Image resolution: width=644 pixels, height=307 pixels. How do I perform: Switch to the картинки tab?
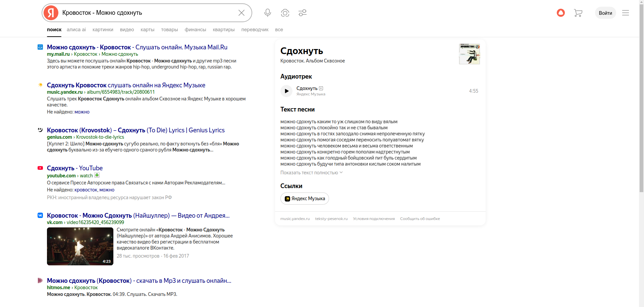coord(103,30)
